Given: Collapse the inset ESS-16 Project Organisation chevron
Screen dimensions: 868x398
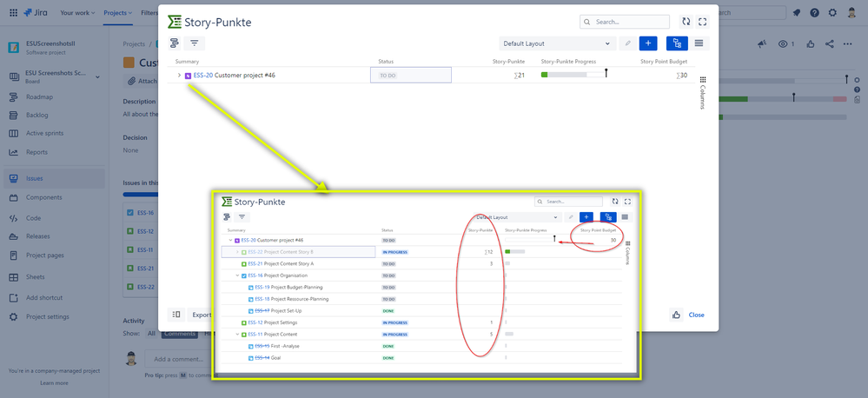Looking at the screenshot, I should tap(237, 275).
